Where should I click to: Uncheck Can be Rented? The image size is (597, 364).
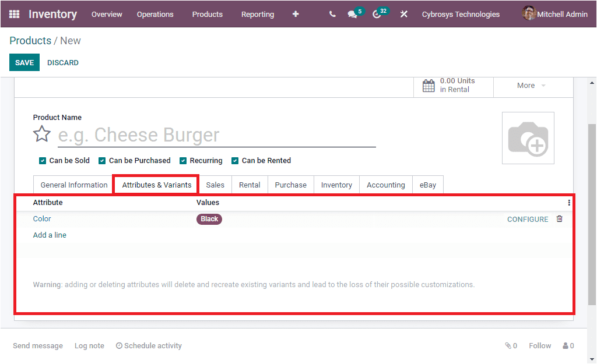tap(234, 160)
